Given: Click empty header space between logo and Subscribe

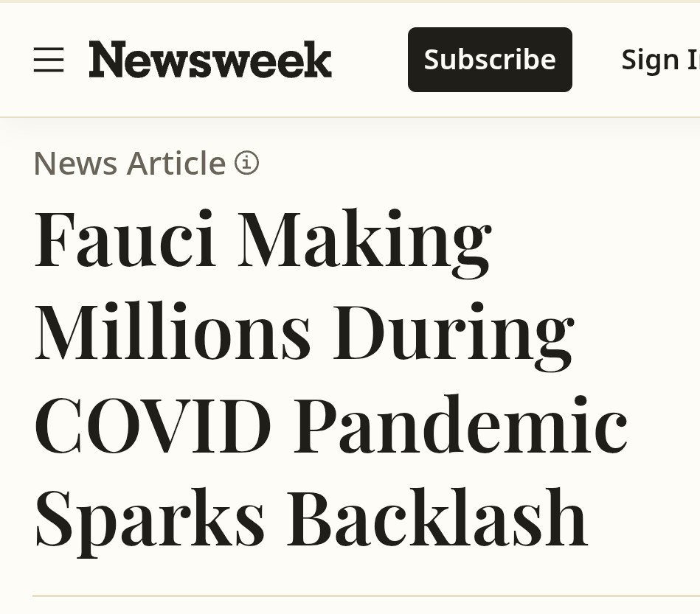Looking at the screenshot, I should click(x=369, y=60).
